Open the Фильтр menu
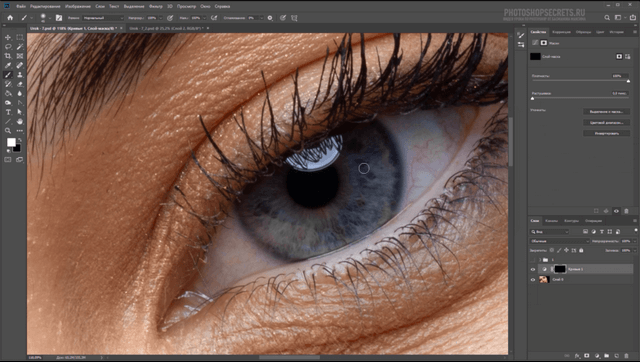 tap(156, 6)
